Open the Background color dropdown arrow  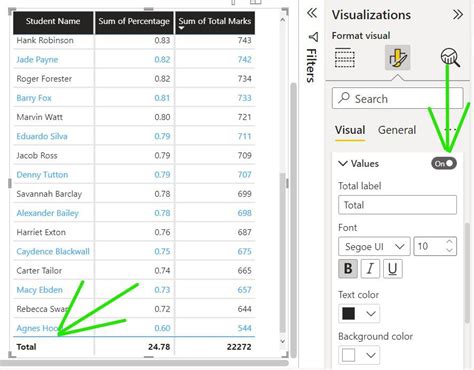(371, 355)
